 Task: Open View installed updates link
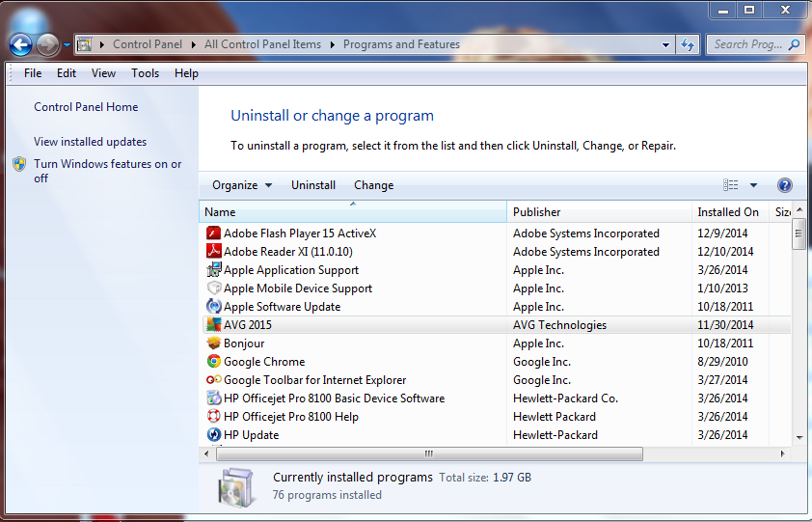click(x=91, y=142)
